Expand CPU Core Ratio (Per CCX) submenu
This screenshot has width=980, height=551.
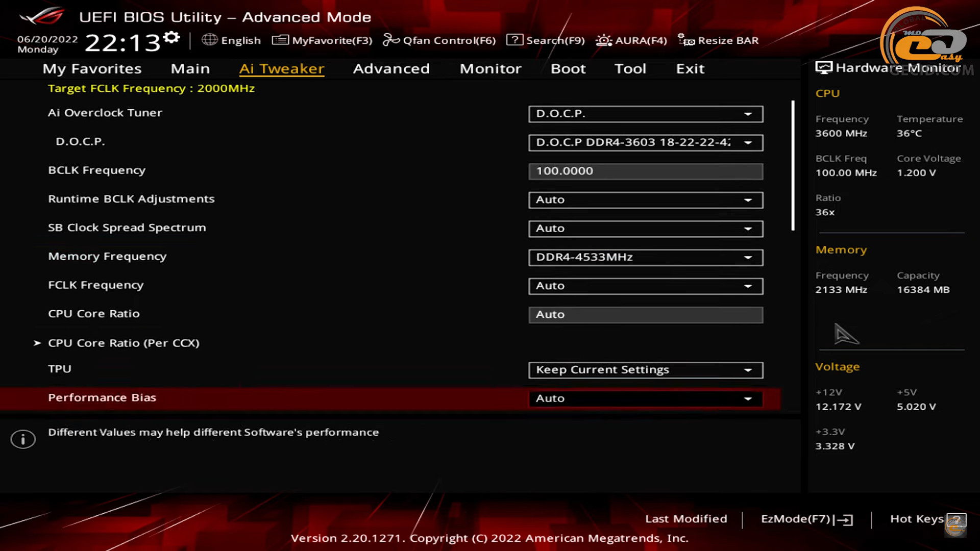124,343
